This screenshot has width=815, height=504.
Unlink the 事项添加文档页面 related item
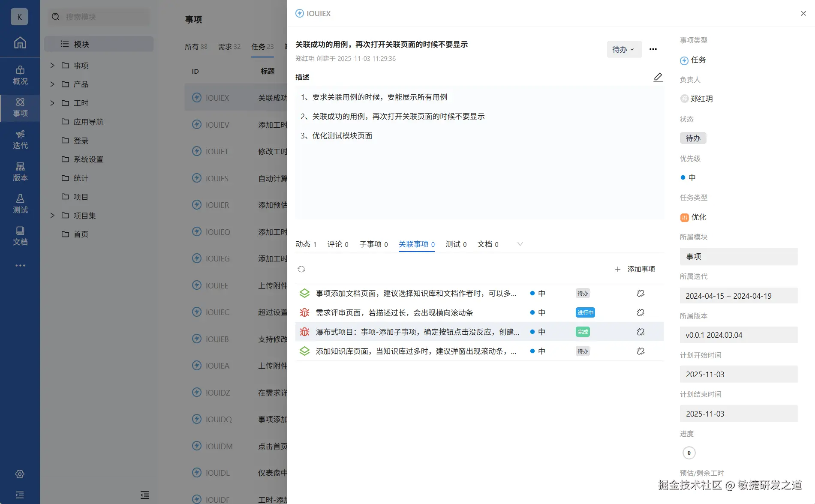[641, 294]
